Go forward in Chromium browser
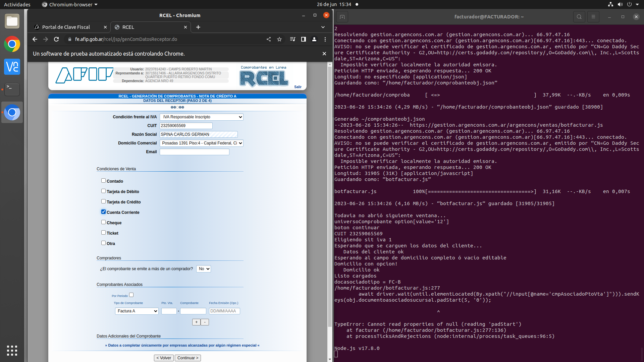The height and width of the screenshot is (362, 644). point(46,39)
